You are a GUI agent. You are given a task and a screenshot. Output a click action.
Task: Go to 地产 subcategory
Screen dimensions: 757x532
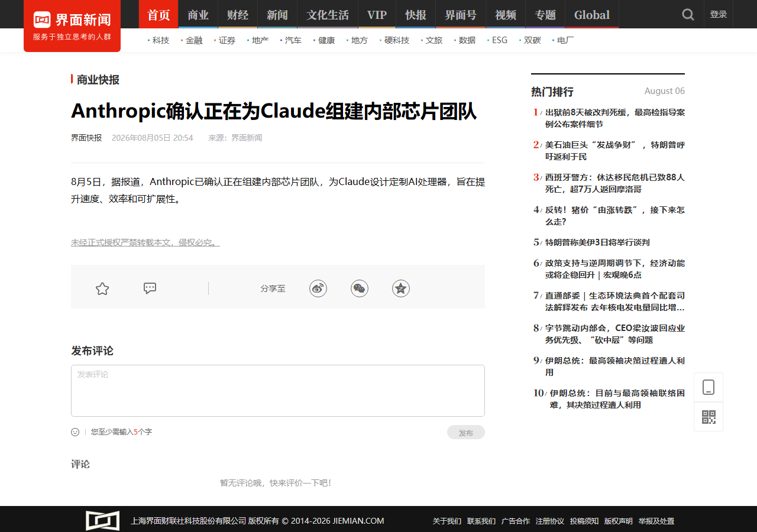260,40
